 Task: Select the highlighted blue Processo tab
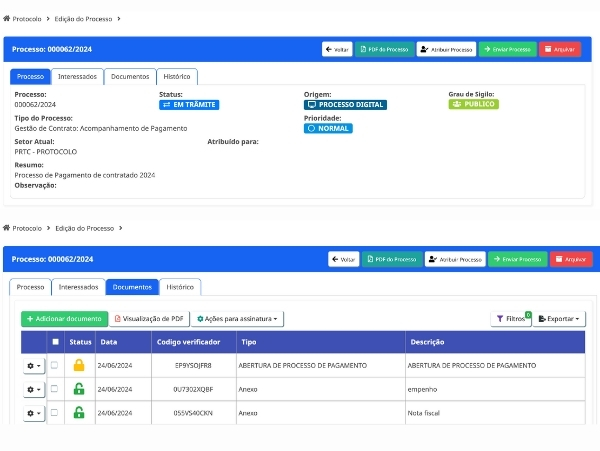30,76
